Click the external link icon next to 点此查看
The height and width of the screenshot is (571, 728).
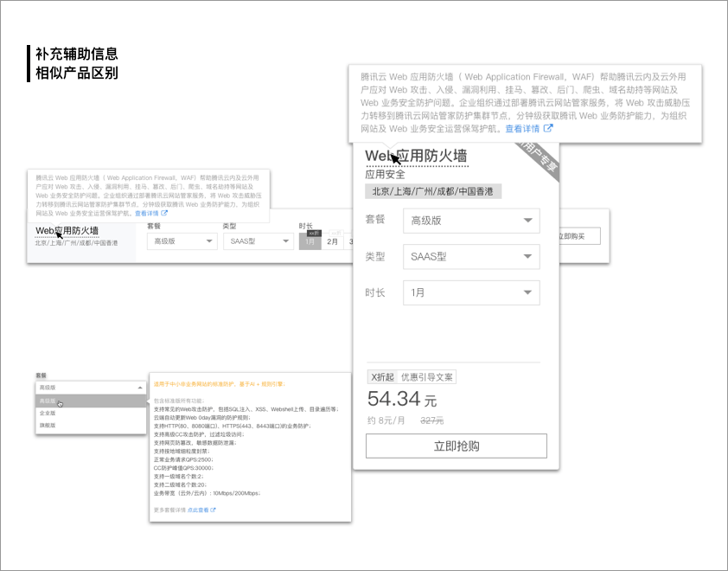click(214, 510)
